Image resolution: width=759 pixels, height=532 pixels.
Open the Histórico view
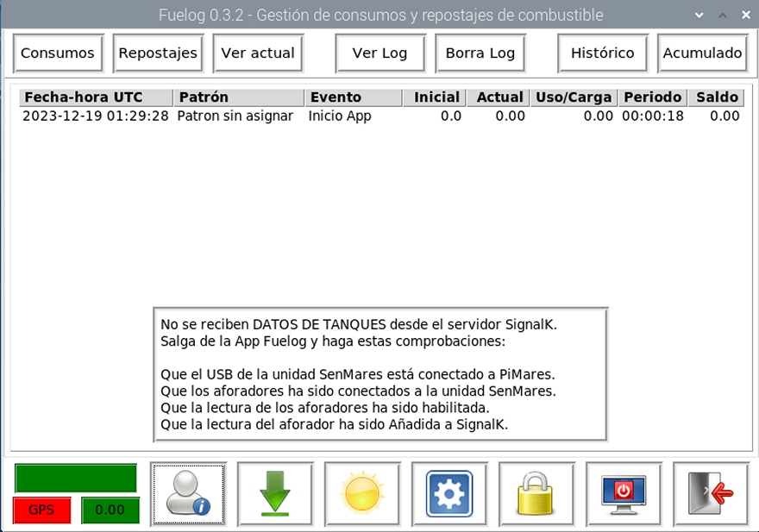pos(602,53)
